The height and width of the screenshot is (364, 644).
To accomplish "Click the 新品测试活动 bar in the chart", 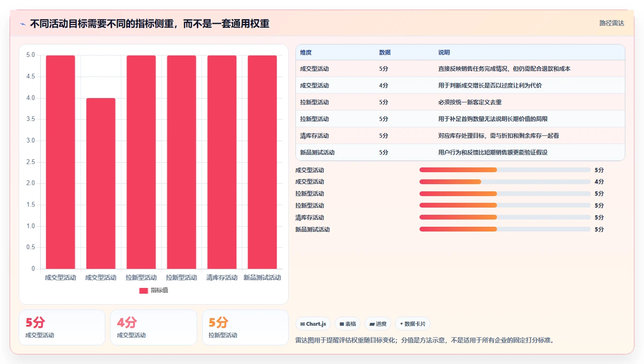I will point(262,162).
